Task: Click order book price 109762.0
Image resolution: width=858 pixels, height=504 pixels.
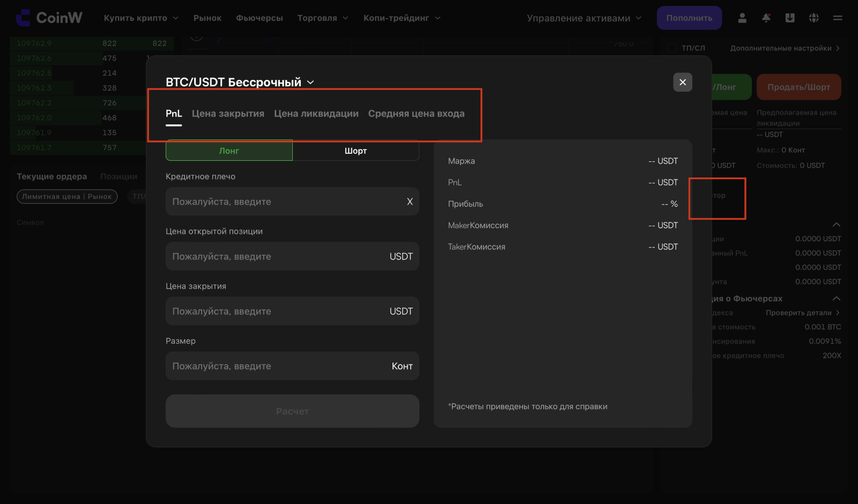Action: click(34, 117)
